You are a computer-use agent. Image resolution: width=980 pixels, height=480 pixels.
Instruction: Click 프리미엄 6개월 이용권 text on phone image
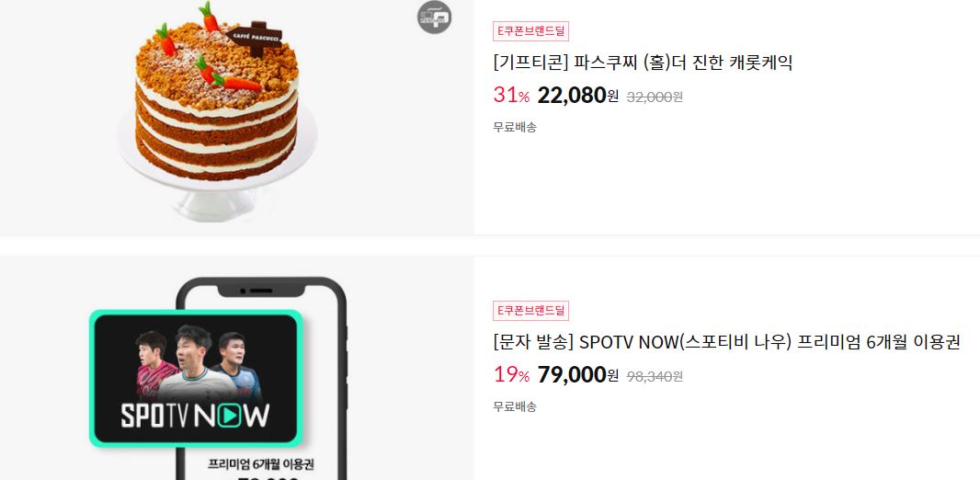coord(260,464)
